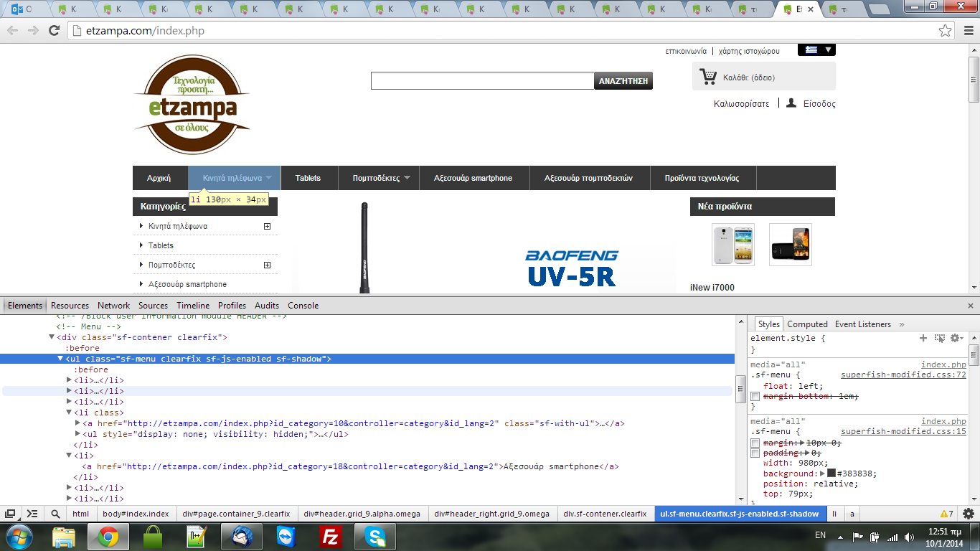Viewport: 980px width, 551px height.
Task: Click the etzampa logo
Action: (x=192, y=104)
